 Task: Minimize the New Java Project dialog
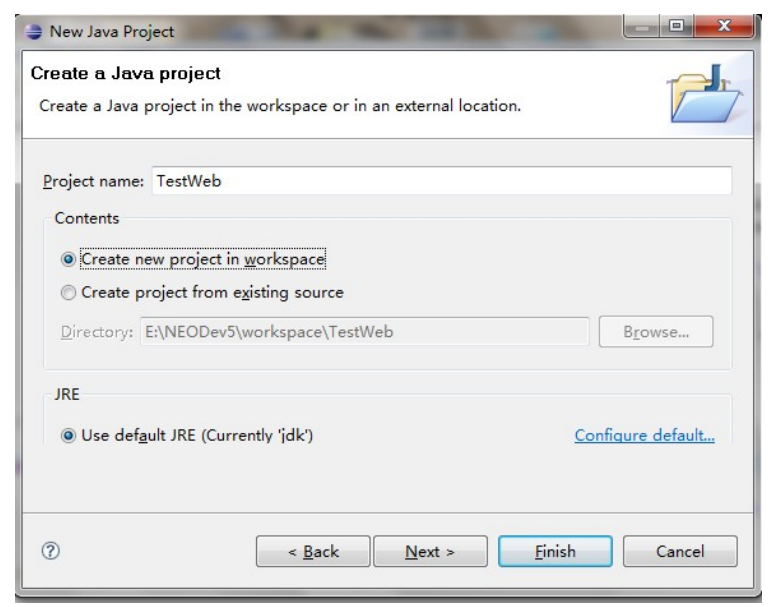point(642,26)
